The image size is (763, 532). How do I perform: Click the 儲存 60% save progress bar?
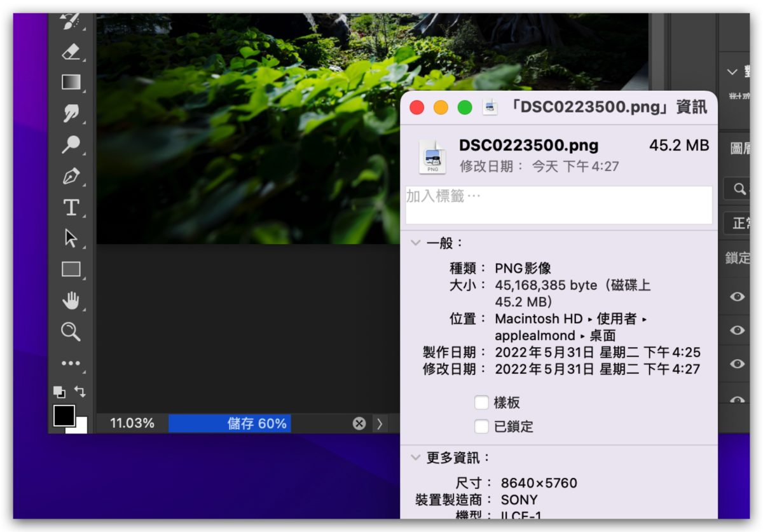click(x=230, y=423)
